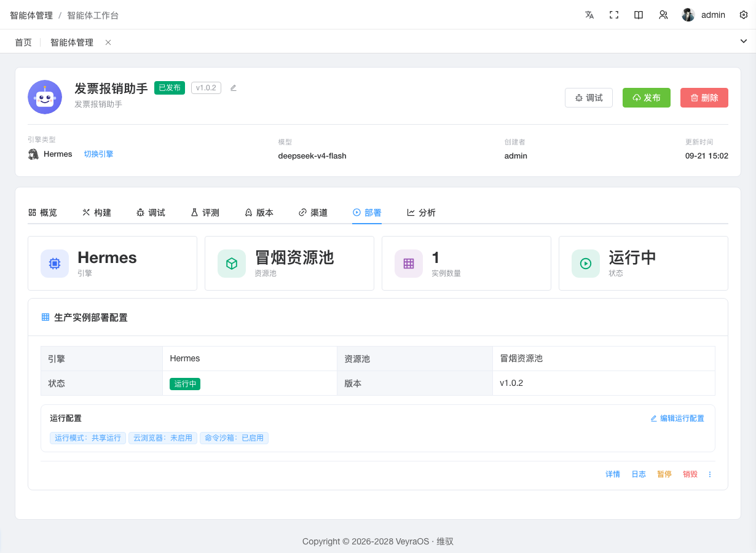
Task: Open instance 日志 link
Action: [639, 474]
